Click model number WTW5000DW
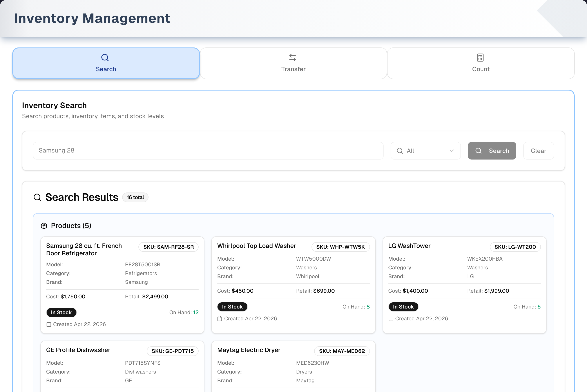Viewport: 587px width, 392px height. (x=313, y=259)
